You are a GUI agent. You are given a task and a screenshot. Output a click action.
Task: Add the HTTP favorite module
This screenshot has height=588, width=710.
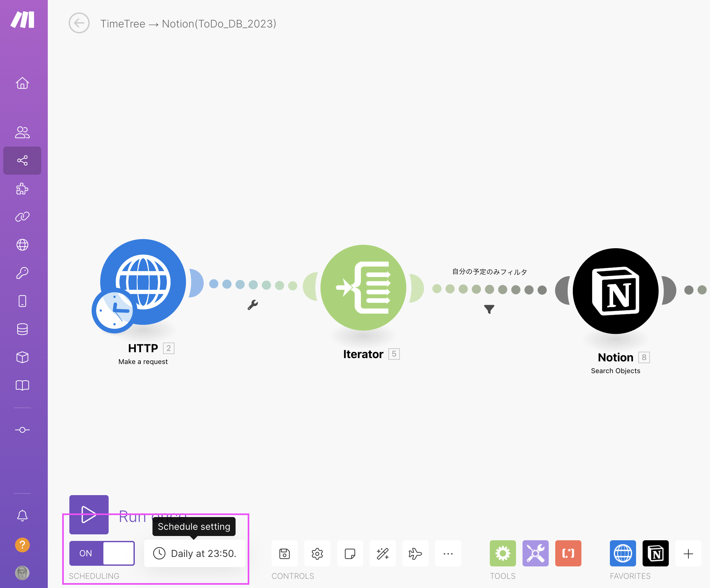click(x=623, y=553)
